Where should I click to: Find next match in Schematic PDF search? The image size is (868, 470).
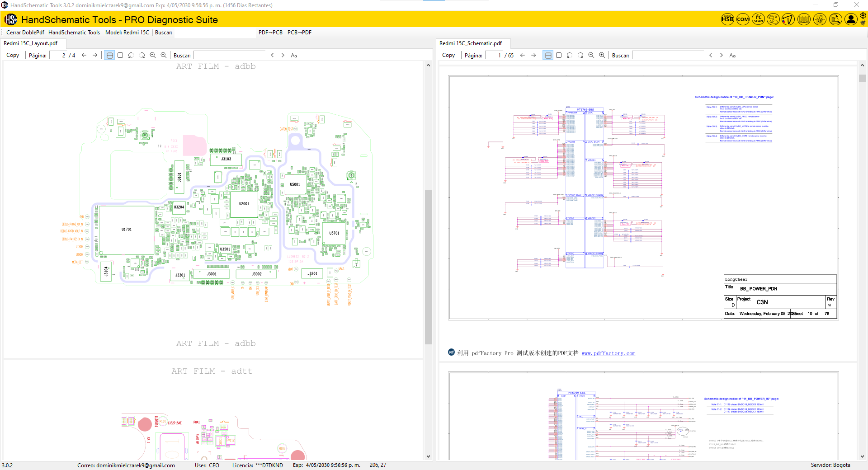pos(722,55)
